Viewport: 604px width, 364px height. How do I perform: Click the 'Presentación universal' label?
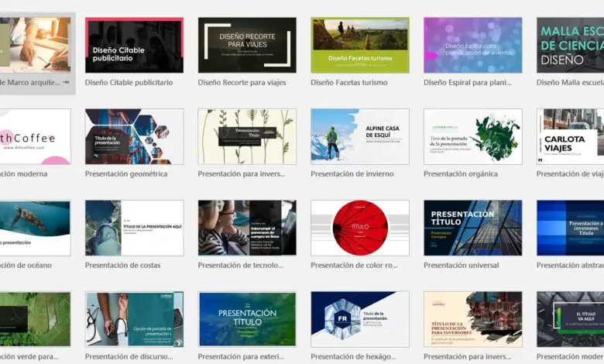461,265
